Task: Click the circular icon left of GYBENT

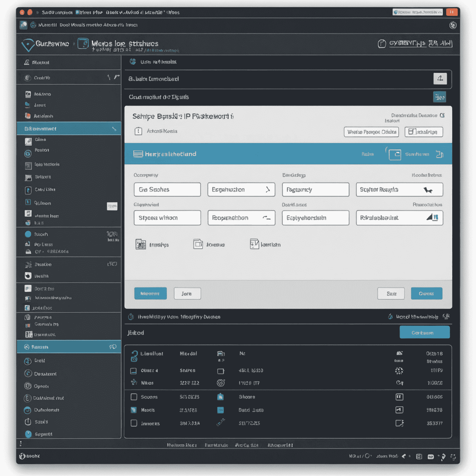Action: click(x=382, y=44)
